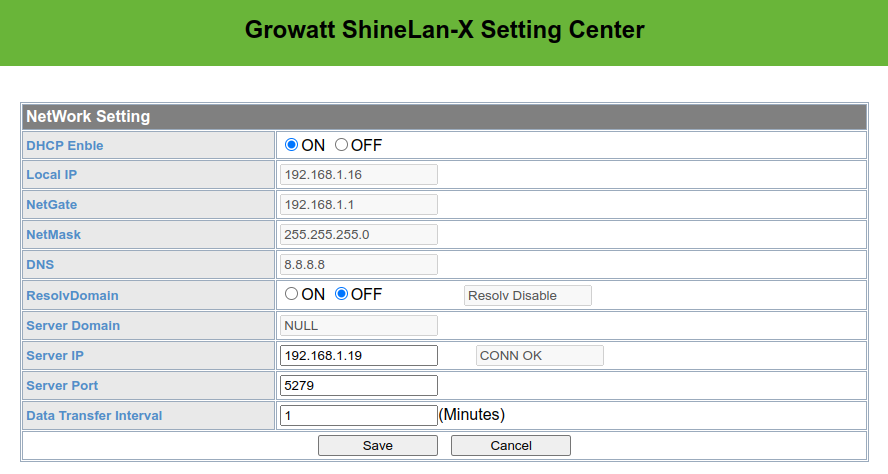This screenshot has height=474, width=888.
Task: Click the DNS label
Action: 40,264
